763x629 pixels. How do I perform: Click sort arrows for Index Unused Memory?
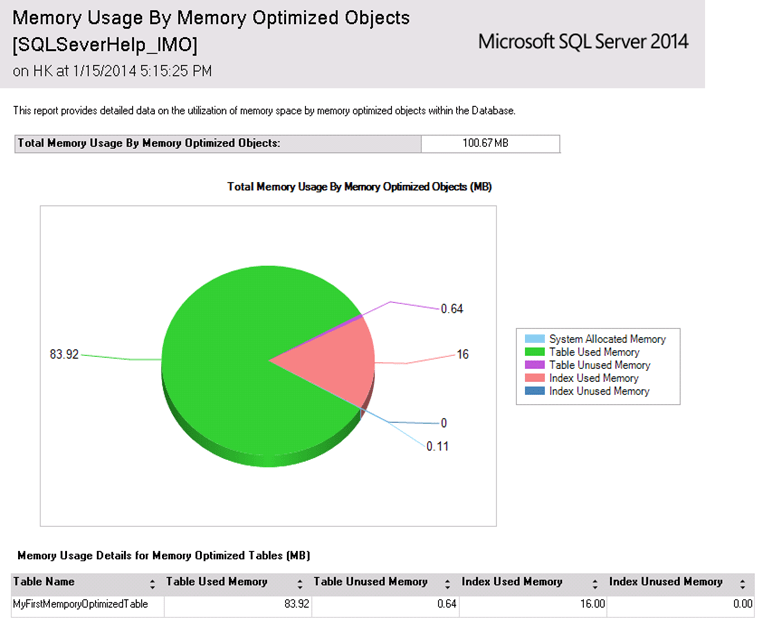(x=743, y=584)
